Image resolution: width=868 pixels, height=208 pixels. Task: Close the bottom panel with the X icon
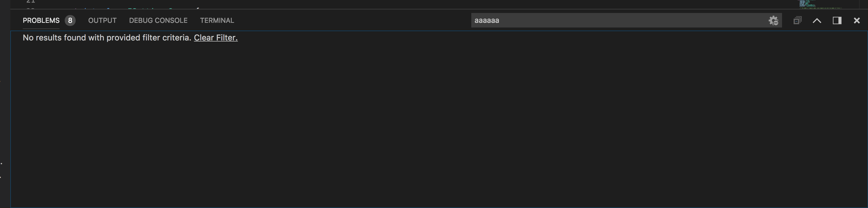point(857,20)
